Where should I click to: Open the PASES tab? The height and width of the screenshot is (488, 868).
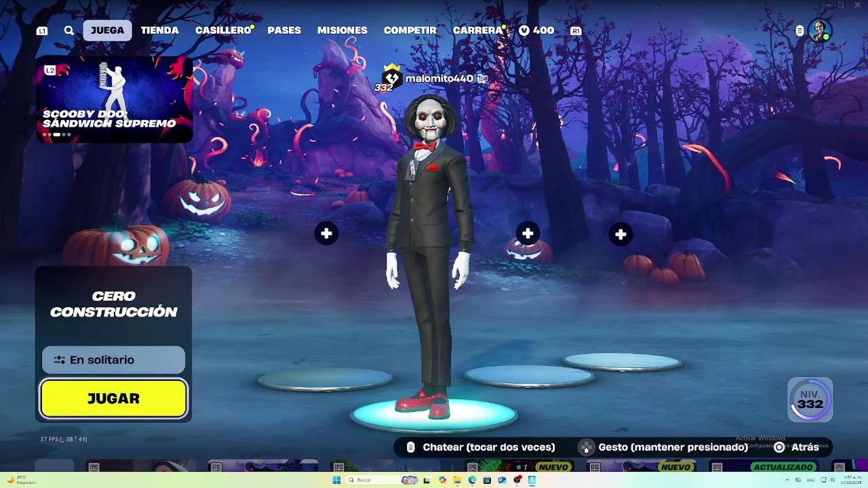[x=284, y=30]
